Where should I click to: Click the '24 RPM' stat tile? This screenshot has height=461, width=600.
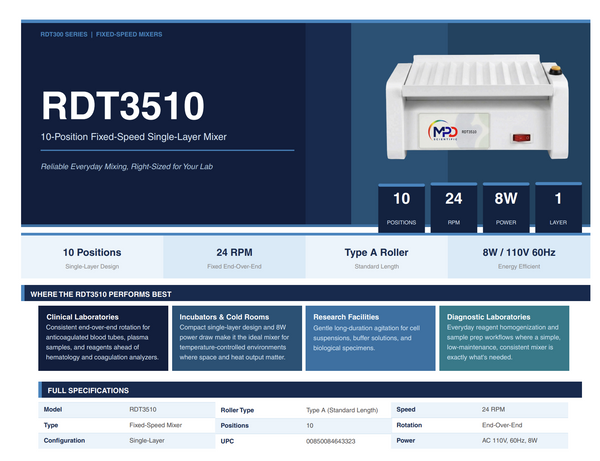pyautogui.click(x=454, y=208)
